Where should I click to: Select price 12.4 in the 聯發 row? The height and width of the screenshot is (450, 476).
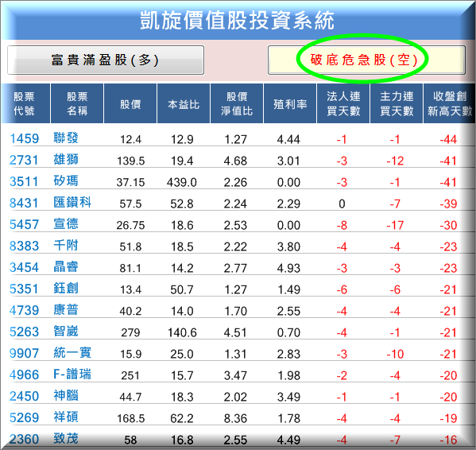130,139
